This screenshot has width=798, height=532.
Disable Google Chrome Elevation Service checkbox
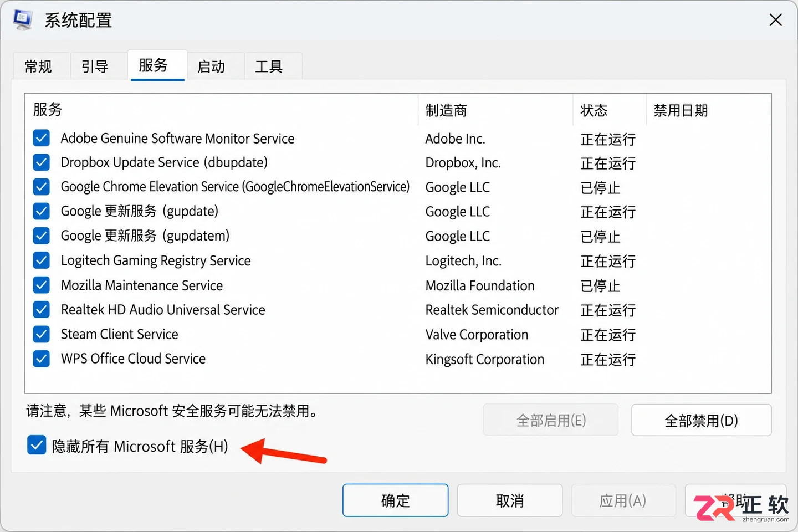(x=42, y=187)
